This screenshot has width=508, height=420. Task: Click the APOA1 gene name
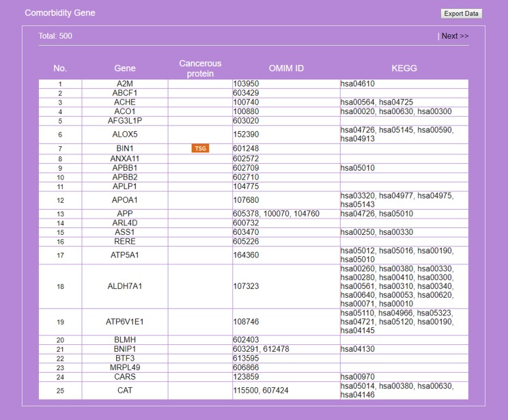[125, 200]
